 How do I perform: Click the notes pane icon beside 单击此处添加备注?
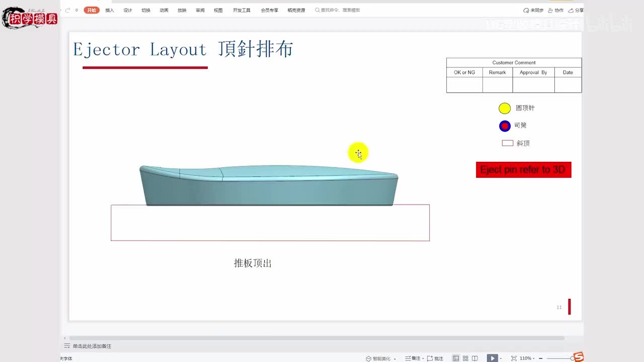click(67, 346)
